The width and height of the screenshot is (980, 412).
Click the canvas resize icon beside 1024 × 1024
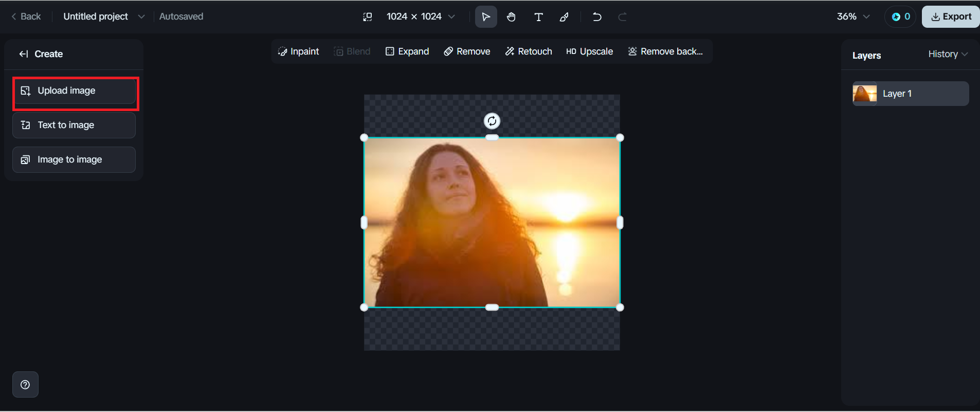368,17
